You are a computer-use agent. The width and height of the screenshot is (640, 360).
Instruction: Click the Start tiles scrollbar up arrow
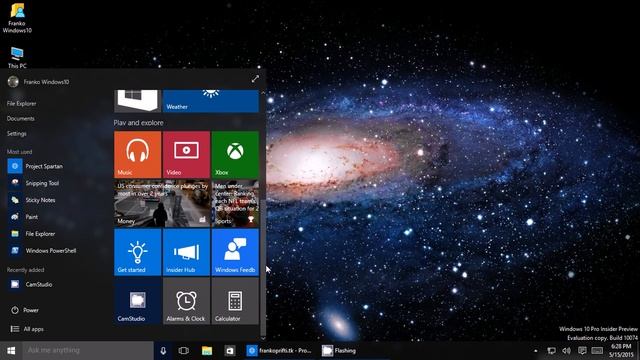pos(263,93)
